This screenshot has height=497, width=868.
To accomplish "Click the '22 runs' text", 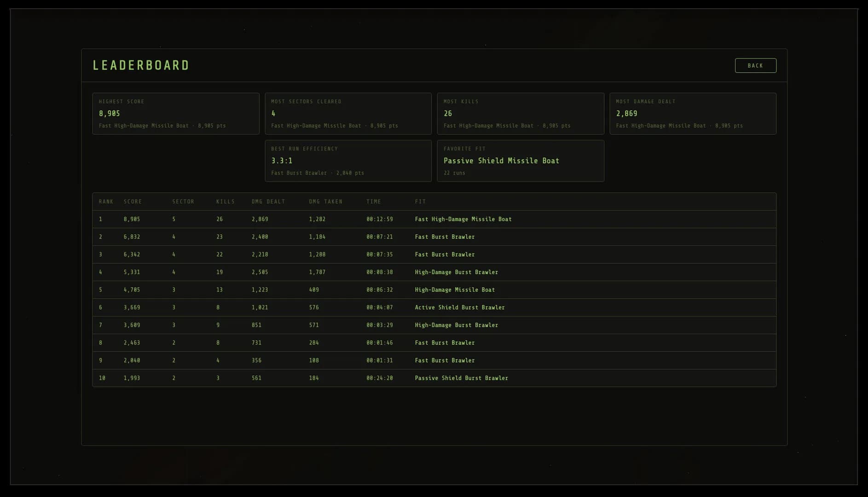I will coord(454,173).
